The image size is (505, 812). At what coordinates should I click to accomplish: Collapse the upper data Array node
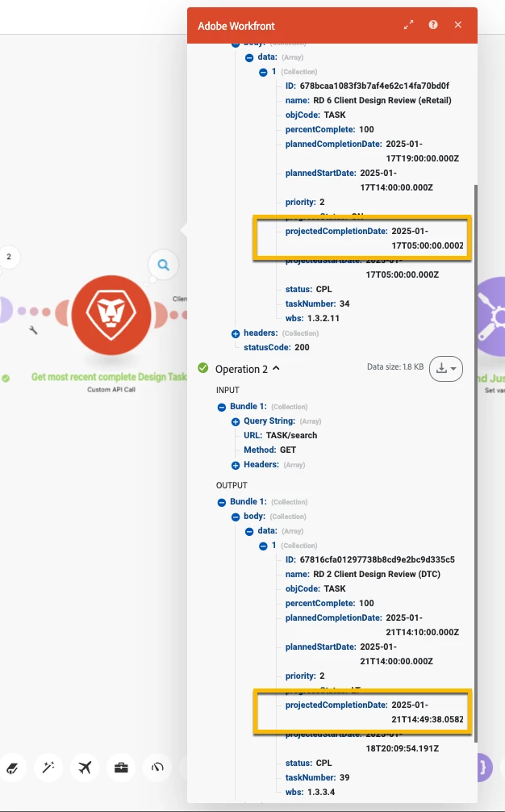tap(249, 57)
